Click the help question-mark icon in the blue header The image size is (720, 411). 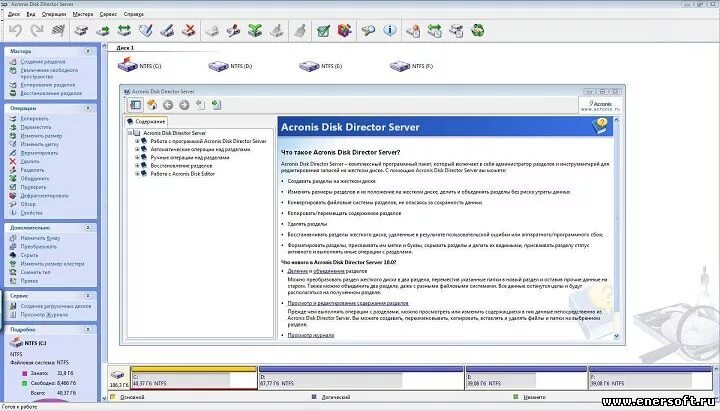[601, 126]
